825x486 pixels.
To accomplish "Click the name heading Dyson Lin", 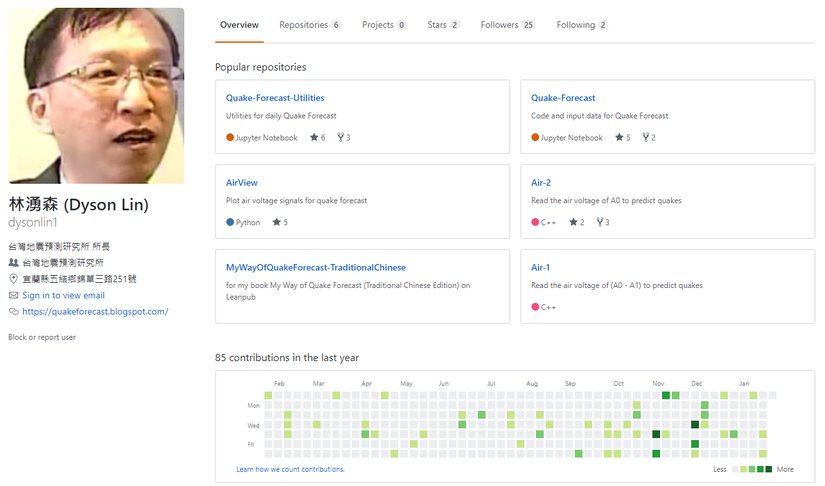I will click(x=79, y=205).
